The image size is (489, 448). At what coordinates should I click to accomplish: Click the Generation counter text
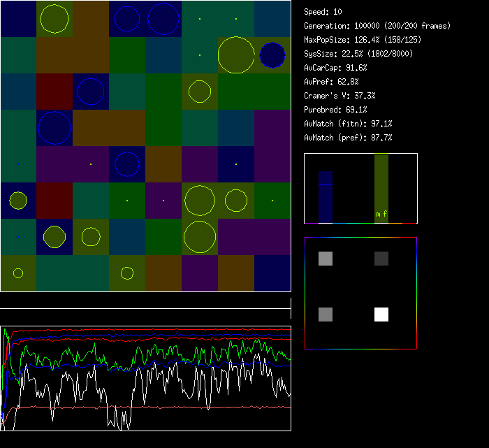377,26
